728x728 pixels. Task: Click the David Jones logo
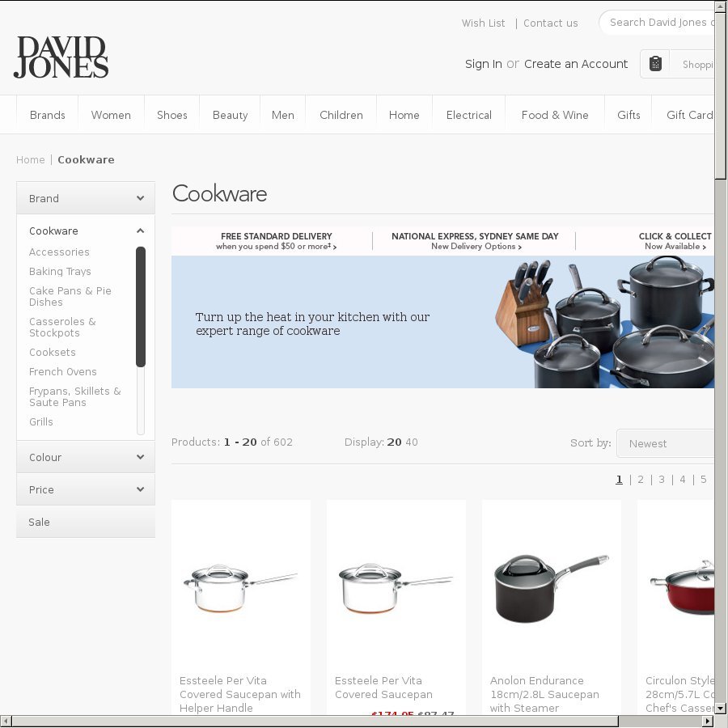61,57
